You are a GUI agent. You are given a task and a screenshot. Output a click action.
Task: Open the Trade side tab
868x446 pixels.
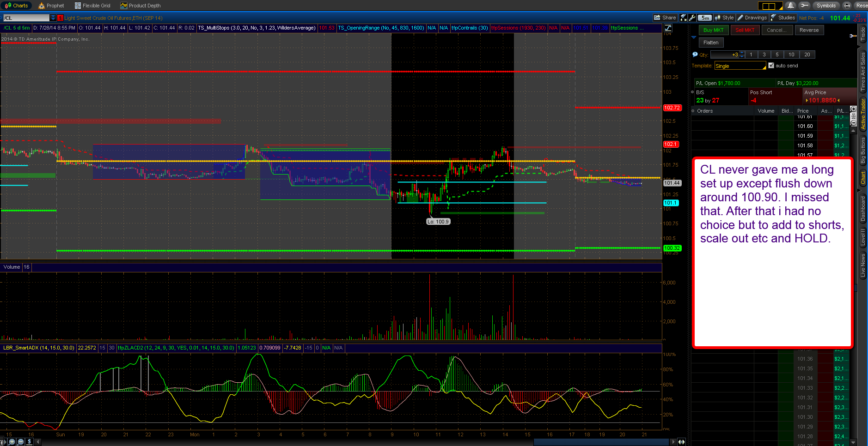coord(862,34)
